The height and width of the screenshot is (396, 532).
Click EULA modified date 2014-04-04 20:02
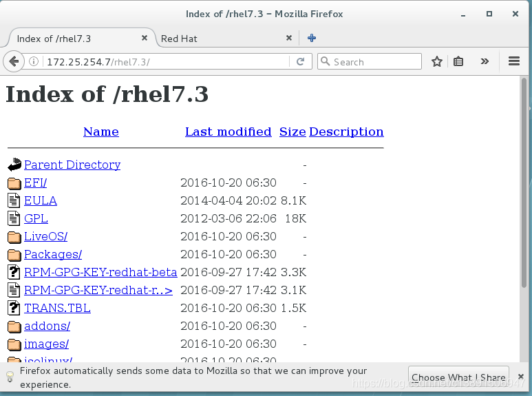click(x=228, y=200)
